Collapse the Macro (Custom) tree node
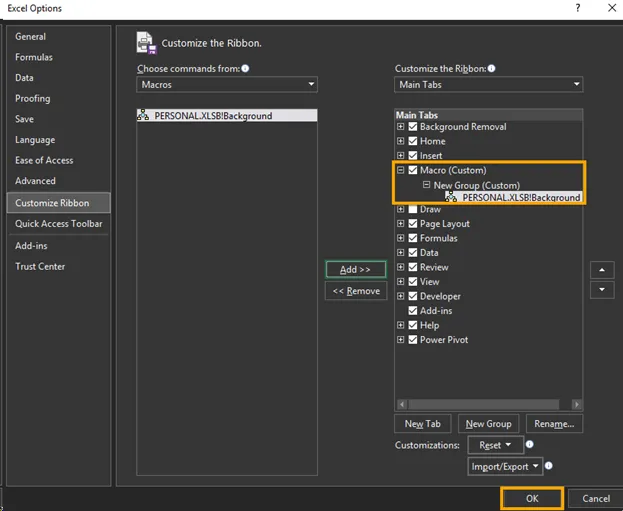Screen dimensions: 623x511 click(x=400, y=170)
